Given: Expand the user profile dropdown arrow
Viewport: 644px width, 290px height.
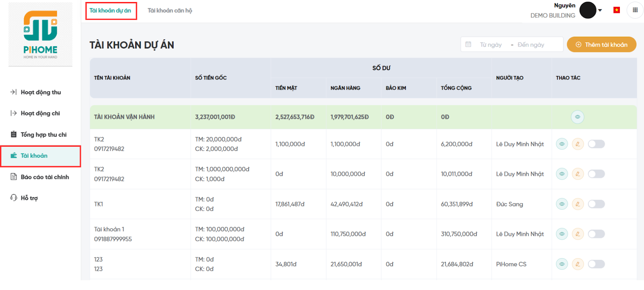Looking at the screenshot, I should pos(600,10).
